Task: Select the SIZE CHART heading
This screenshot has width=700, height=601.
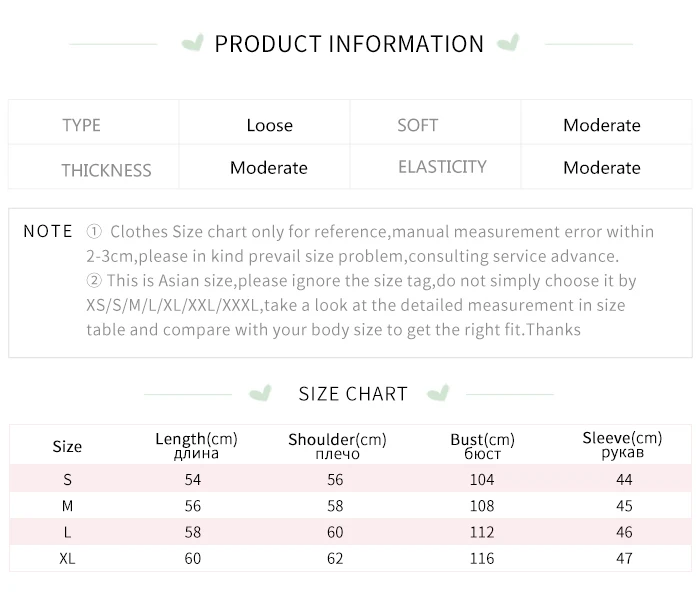Action: pyautogui.click(x=353, y=394)
